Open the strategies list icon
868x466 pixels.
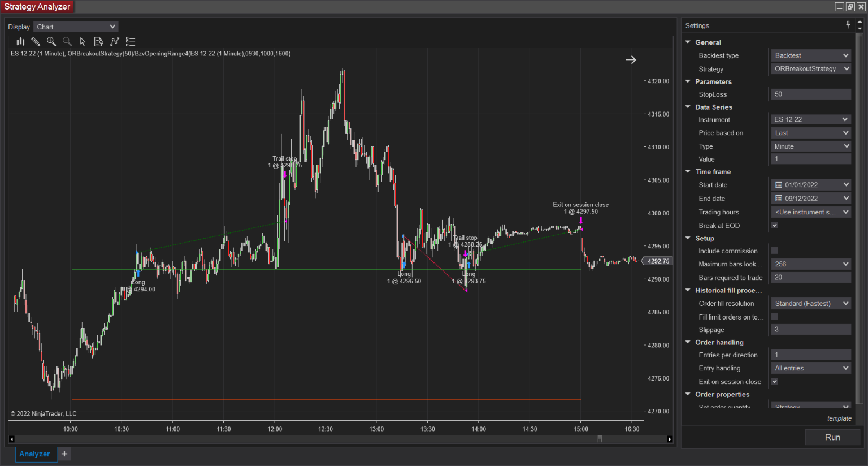tap(131, 41)
